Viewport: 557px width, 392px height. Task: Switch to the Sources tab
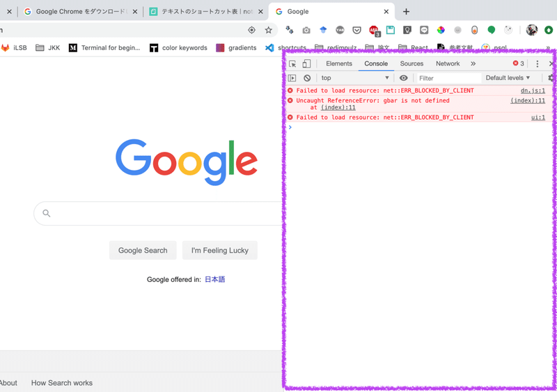coord(411,63)
